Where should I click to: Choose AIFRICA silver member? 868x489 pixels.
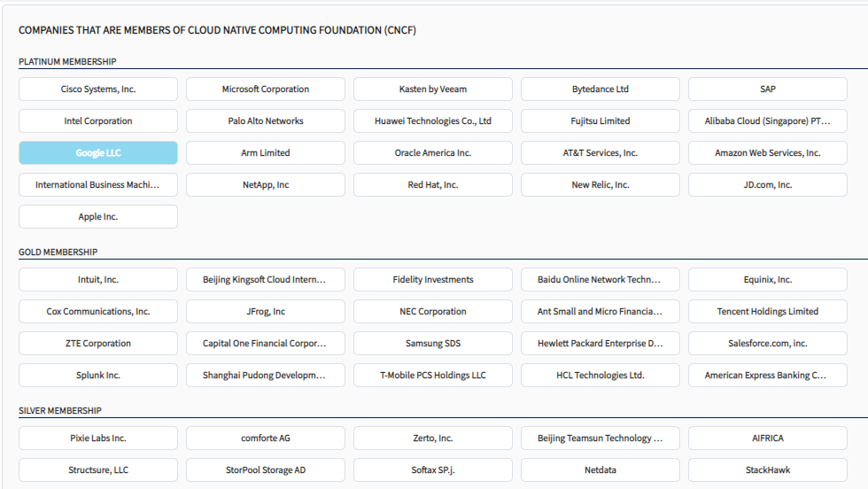click(x=768, y=438)
